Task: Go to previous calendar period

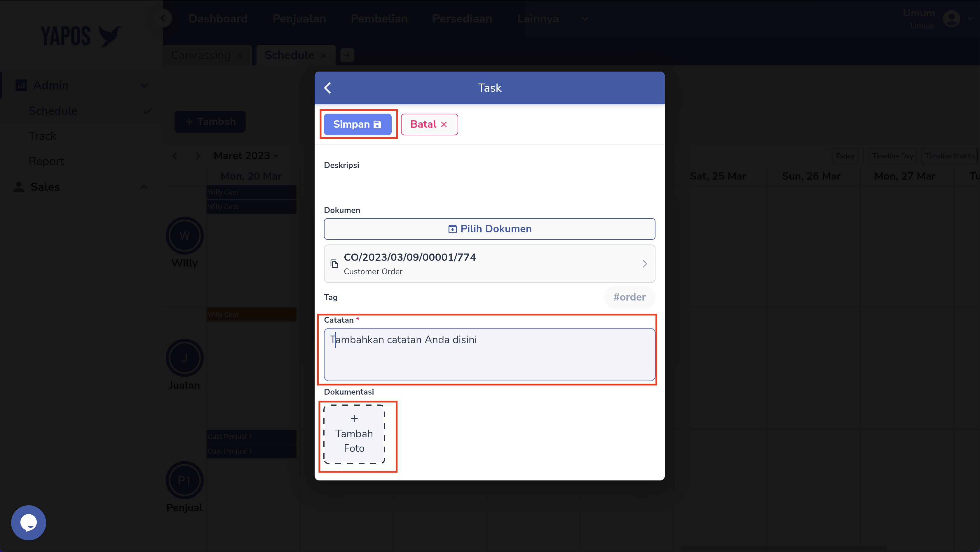Action: [x=175, y=156]
